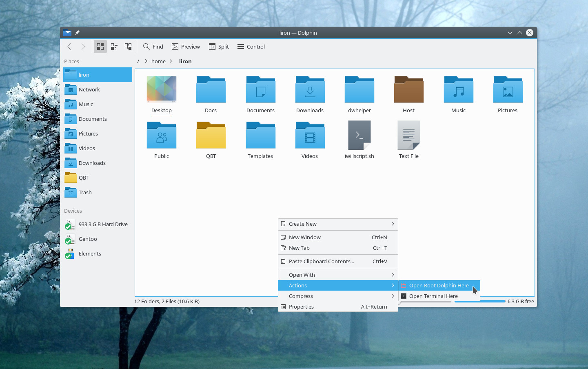
Task: Switch to icons view mode
Action: click(100, 46)
